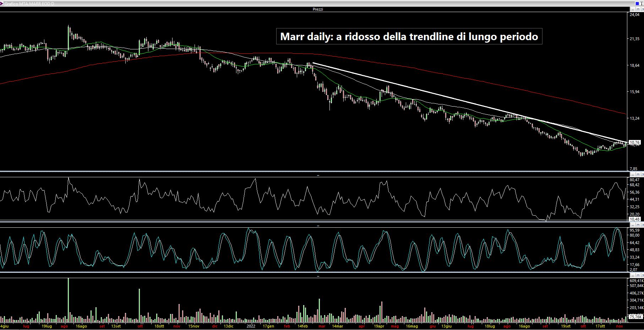Click the 15,94 price axis label
Screen dimensions: 644x330
634,92
